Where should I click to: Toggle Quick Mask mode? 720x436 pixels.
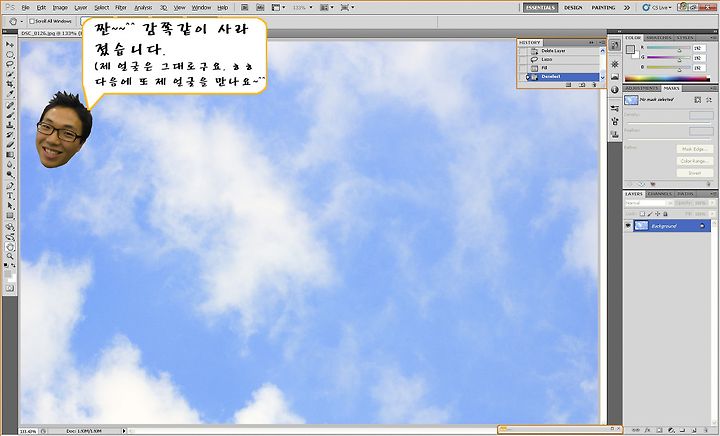(10, 288)
